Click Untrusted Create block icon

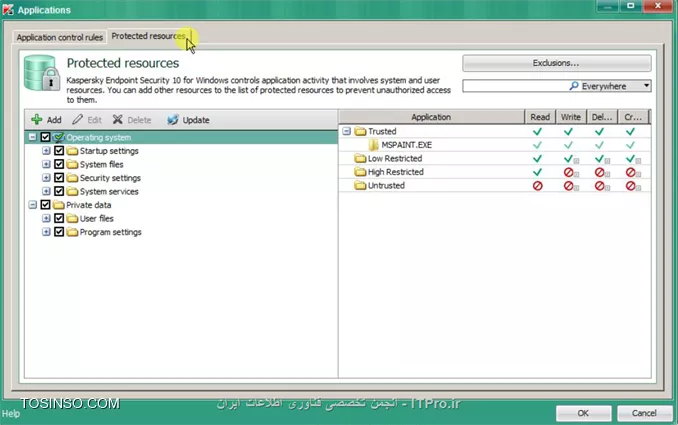(631, 186)
